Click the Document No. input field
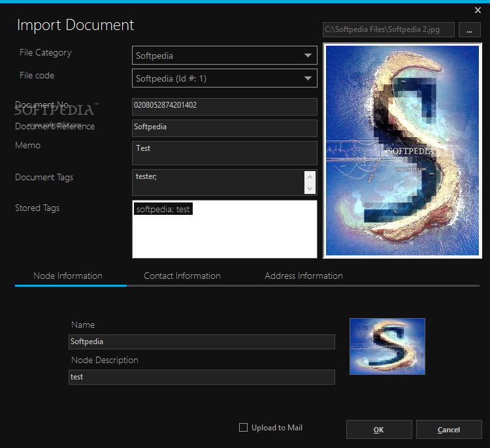Viewport: 490px width, 448px height. [x=224, y=106]
